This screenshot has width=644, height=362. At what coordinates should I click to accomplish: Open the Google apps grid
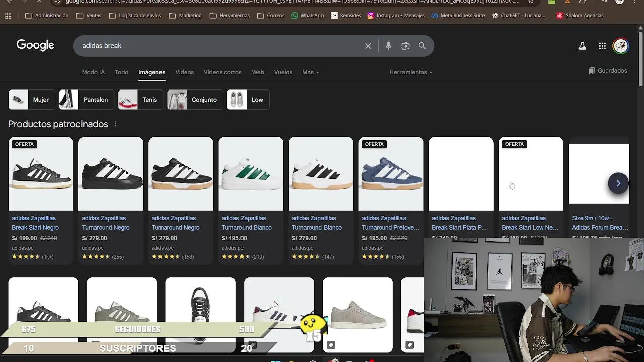point(602,46)
